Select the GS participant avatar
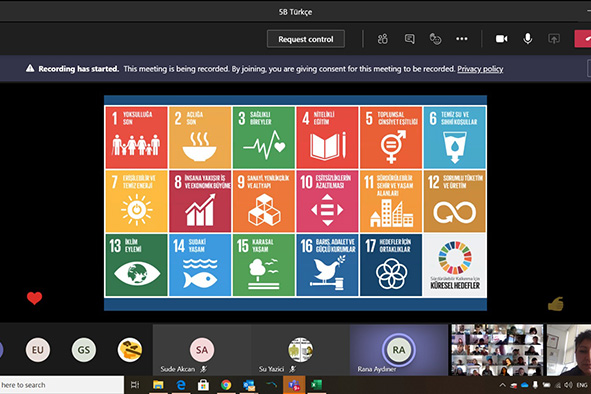The image size is (591, 394). coord(84,350)
